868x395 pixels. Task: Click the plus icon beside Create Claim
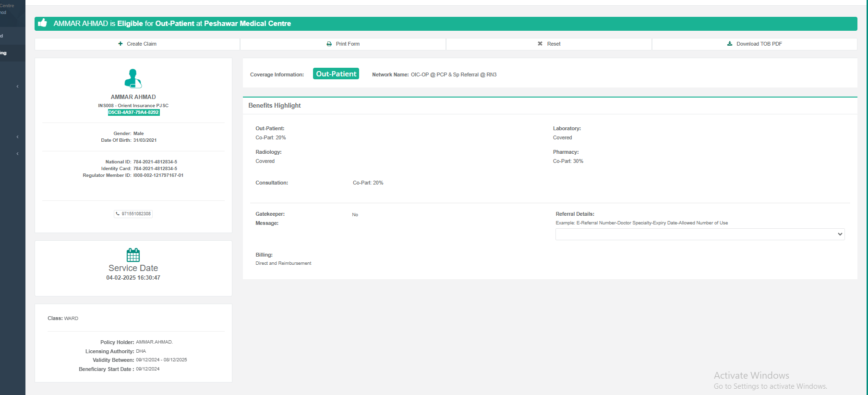[x=121, y=44]
